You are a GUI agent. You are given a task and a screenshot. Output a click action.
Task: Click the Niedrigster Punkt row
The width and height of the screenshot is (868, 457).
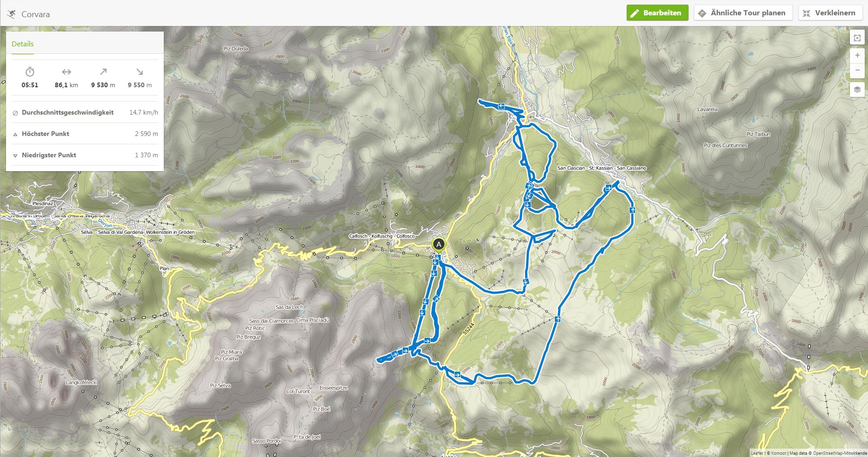tap(85, 155)
